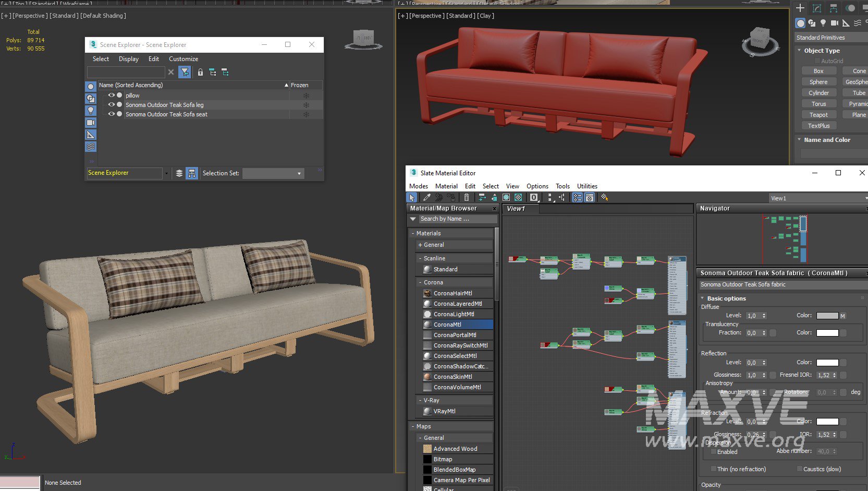868x491 pixels.
Task: Collapse the Object Type rollout
Action: click(x=800, y=51)
